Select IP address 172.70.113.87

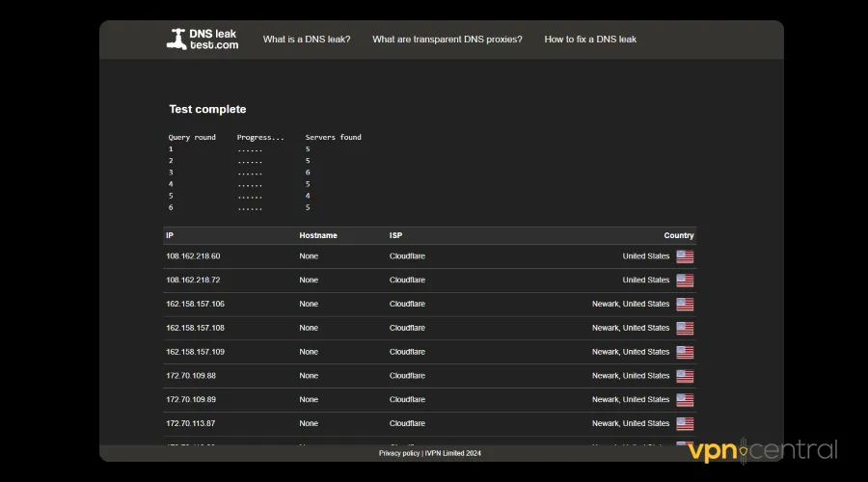tap(190, 423)
